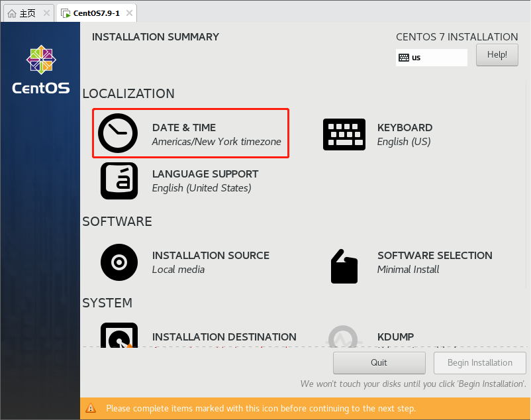The height and width of the screenshot is (420, 531).
Task: Click the warning triangle icon in orange bar
Action: pyautogui.click(x=91, y=408)
